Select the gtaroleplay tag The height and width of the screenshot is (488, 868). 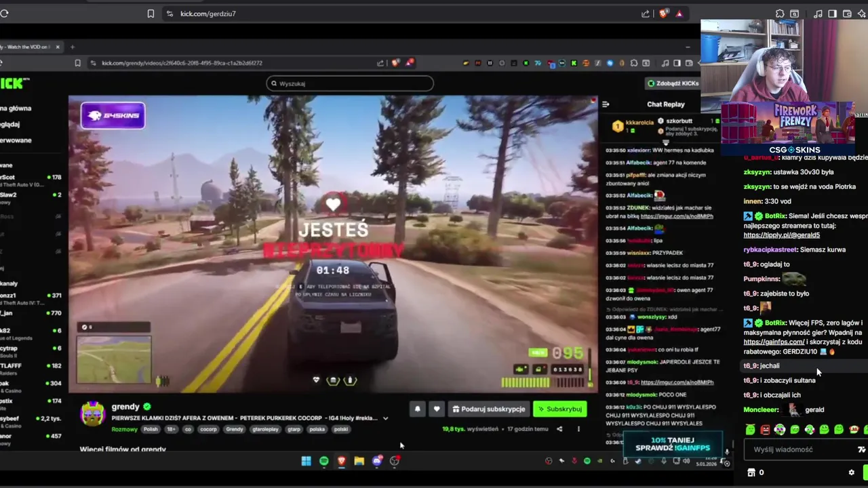[265, 429]
